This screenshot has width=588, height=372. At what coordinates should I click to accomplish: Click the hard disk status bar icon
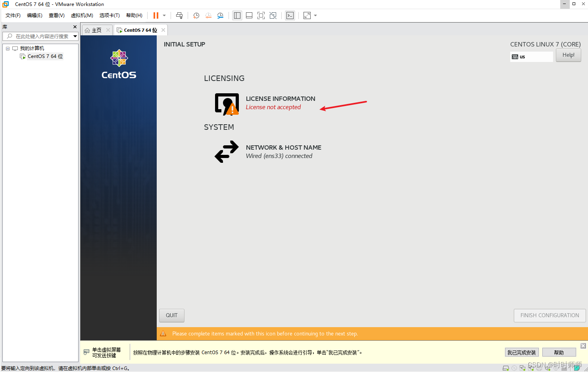coord(506,368)
